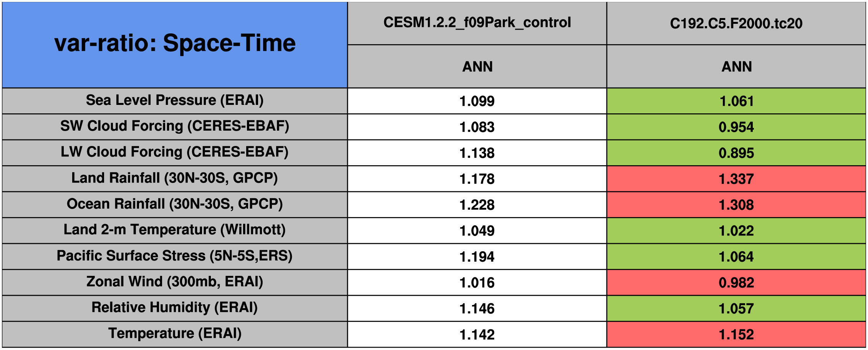Screen dimensions: 868x350
Task: Select the CESM1.2.2_f09Park_control column header
Action: point(477,23)
